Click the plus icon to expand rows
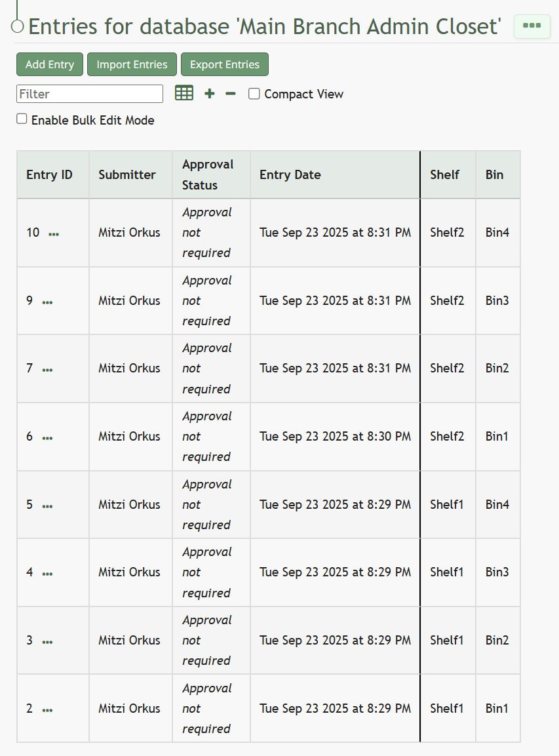The image size is (559, 756). point(210,94)
